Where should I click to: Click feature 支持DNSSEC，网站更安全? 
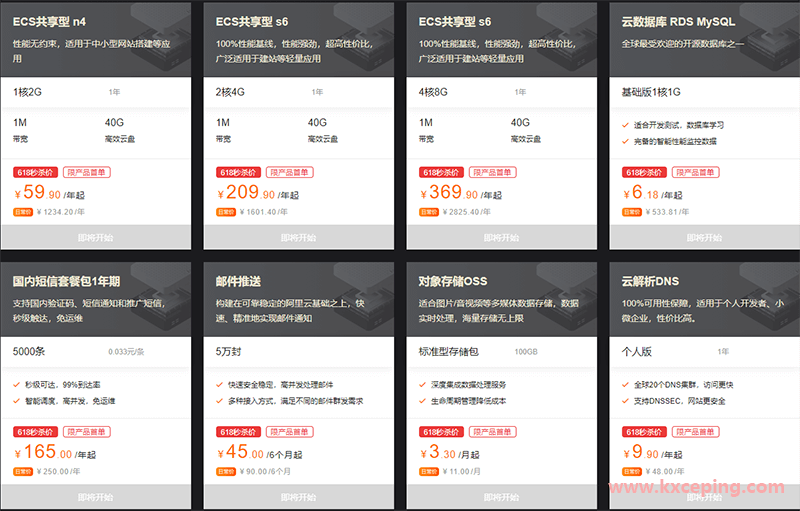click(680, 401)
